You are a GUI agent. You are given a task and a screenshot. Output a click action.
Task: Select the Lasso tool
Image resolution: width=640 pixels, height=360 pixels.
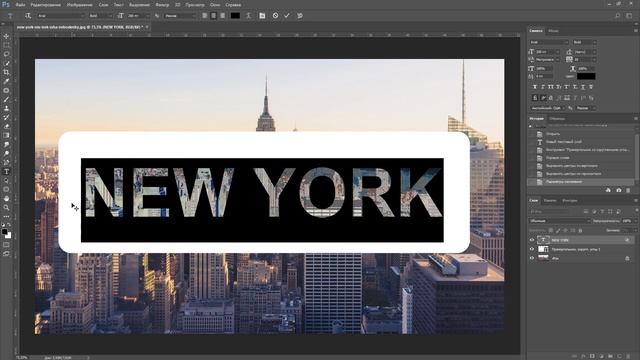(x=6, y=54)
